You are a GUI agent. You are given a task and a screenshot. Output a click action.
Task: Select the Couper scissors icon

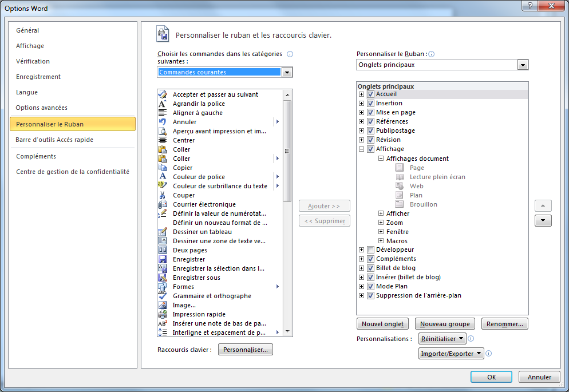point(163,195)
